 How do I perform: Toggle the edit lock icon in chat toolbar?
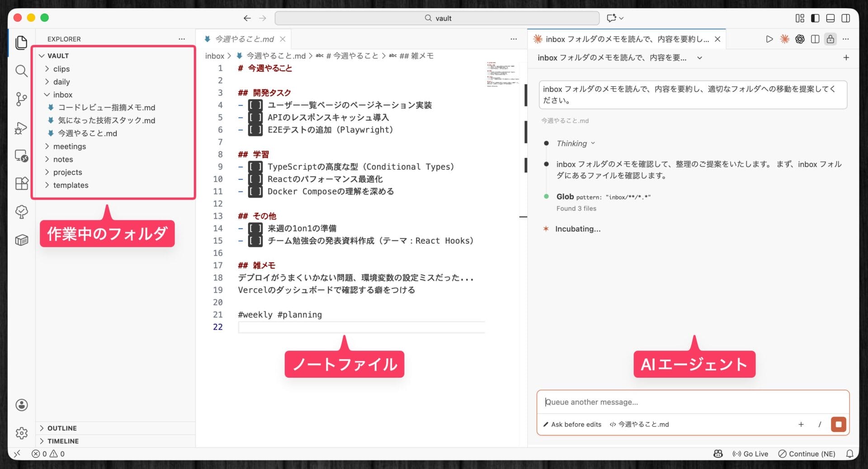tap(830, 39)
